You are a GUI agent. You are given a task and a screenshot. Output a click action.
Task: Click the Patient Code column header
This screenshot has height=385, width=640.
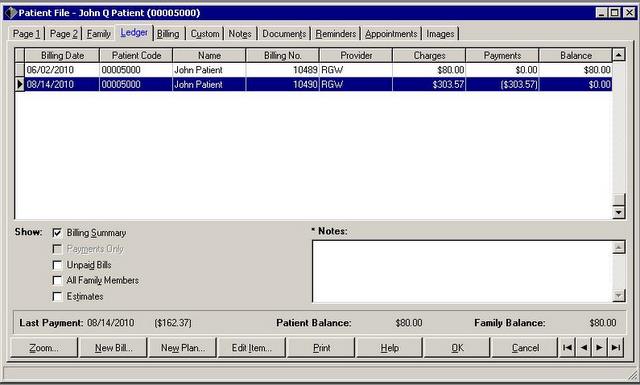136,55
